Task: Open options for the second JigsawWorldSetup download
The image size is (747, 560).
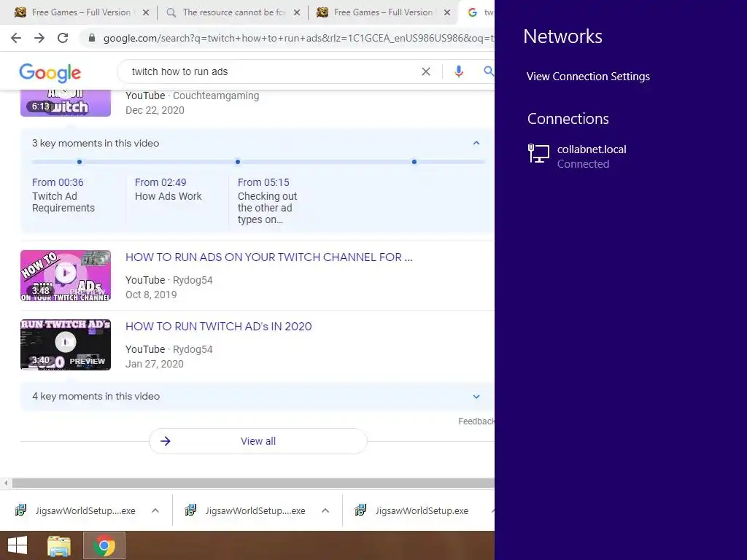Action: 325,510
